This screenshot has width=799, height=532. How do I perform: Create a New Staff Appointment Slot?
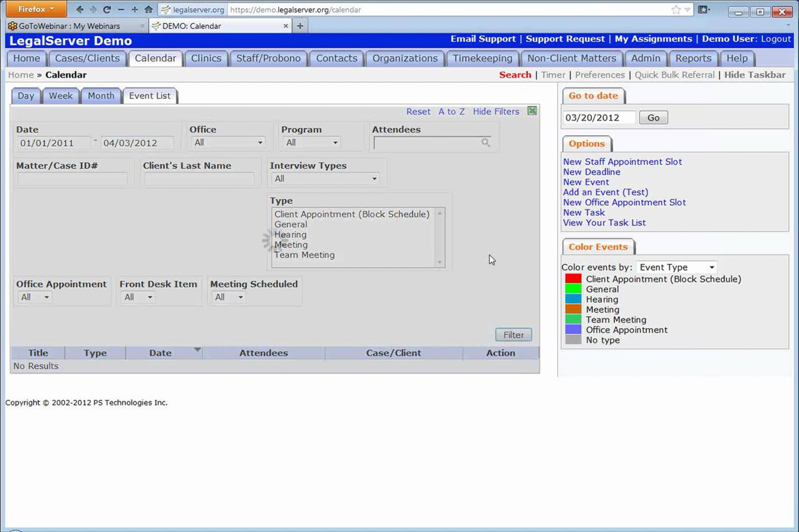coord(623,162)
